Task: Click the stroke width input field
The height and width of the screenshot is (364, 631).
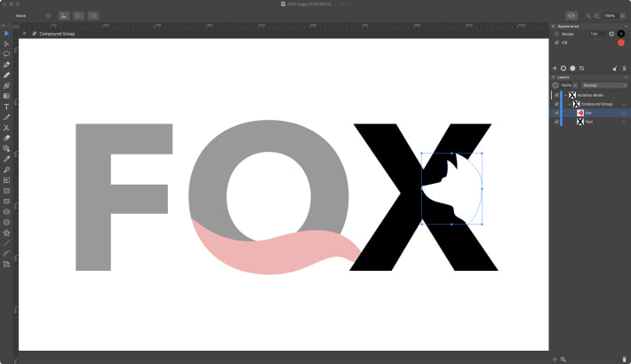Action: [x=597, y=34]
